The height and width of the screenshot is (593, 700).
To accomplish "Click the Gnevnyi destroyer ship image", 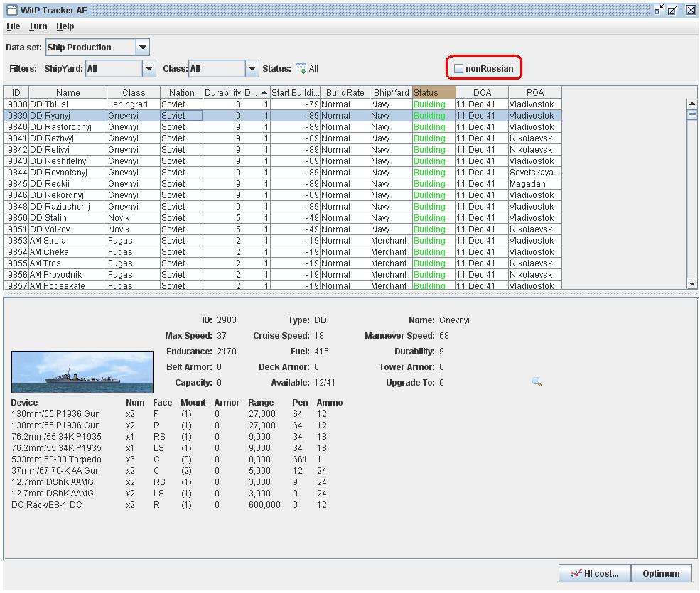I will coord(82,372).
